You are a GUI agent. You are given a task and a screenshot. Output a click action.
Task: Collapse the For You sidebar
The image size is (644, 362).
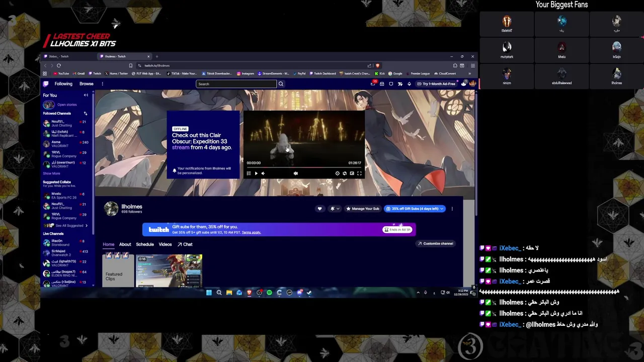pos(86,95)
